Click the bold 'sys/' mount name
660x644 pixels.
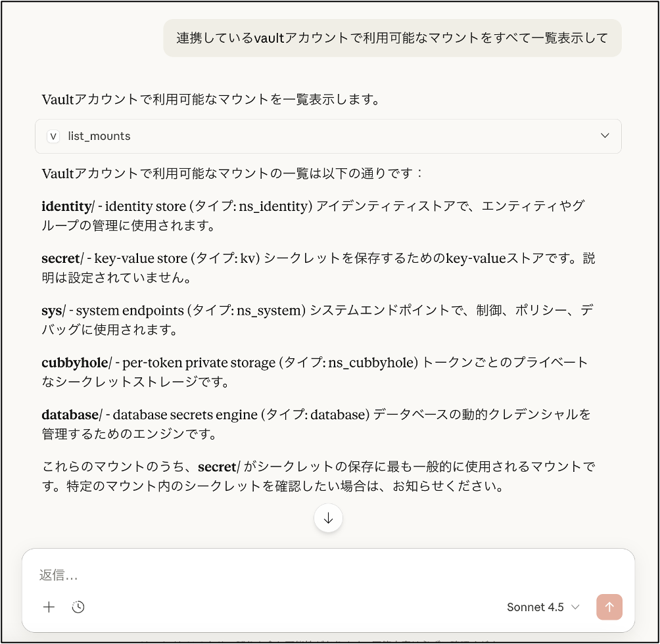[53, 311]
